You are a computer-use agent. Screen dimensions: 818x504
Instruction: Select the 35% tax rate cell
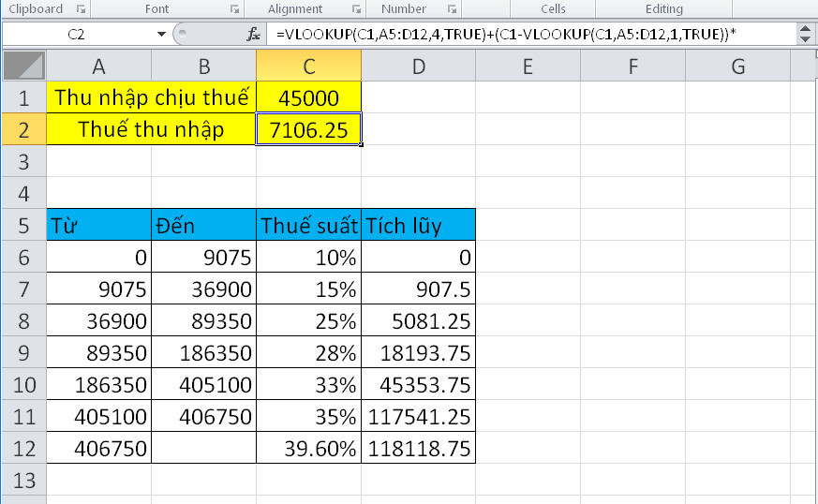tap(309, 416)
